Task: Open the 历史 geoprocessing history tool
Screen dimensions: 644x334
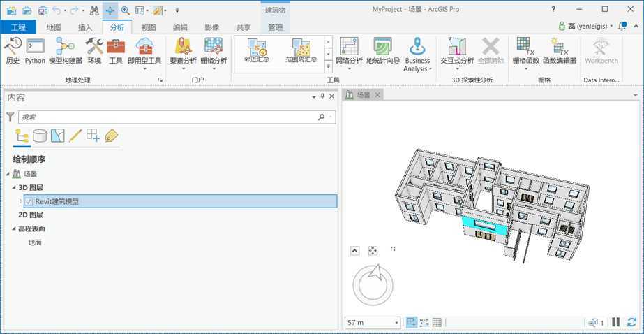Action: (13, 50)
